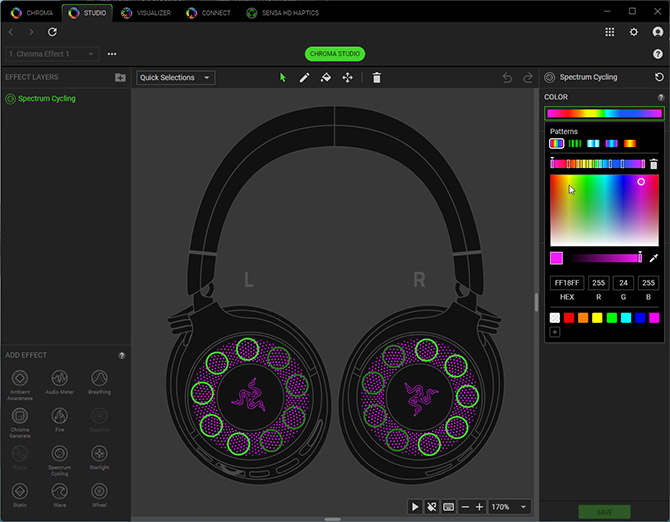670x522 pixels.
Task: Activate the move tool
Action: [x=347, y=78]
